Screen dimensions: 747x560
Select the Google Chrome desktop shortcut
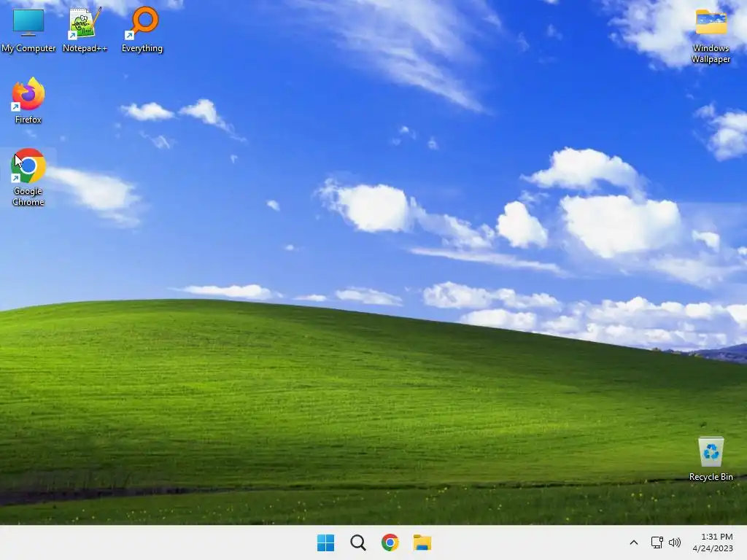(28, 177)
